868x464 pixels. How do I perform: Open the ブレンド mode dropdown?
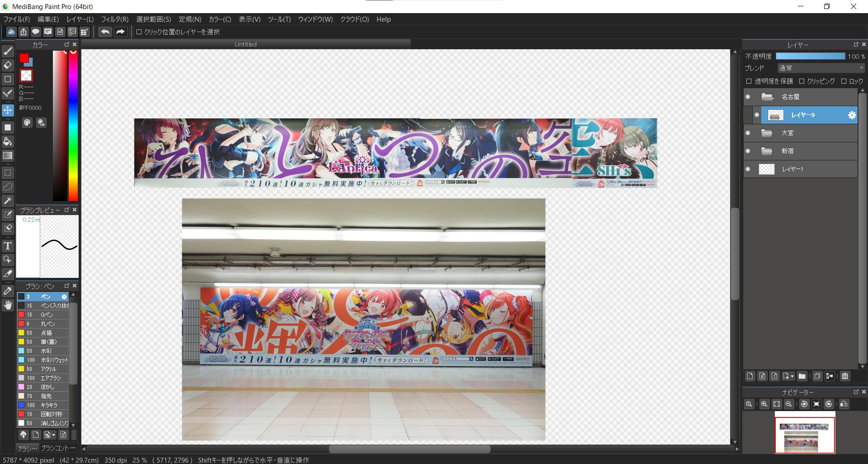(821, 68)
